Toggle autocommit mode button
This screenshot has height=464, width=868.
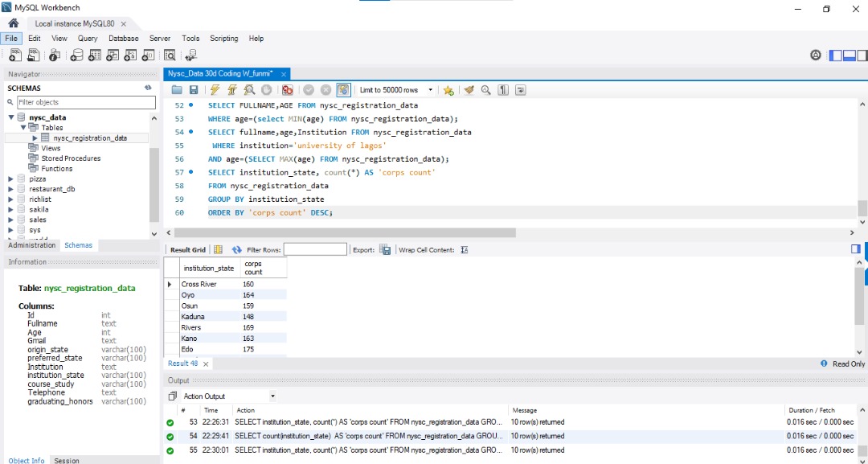click(343, 90)
